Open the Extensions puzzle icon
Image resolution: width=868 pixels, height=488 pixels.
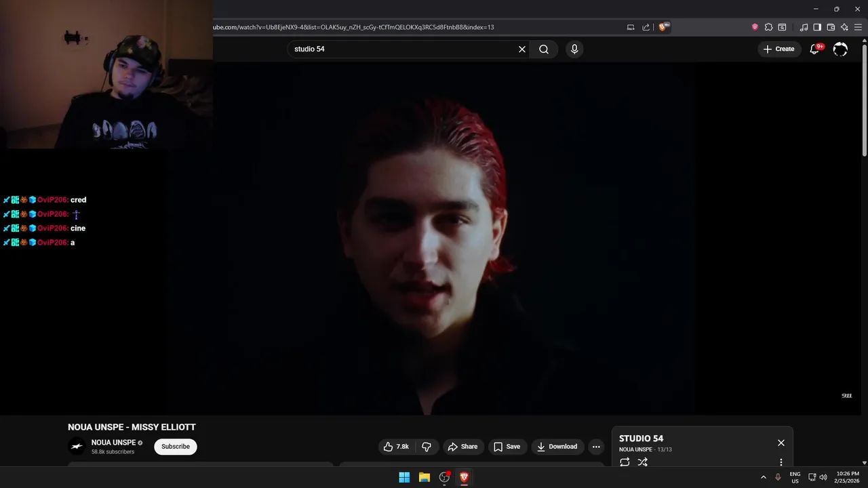(x=768, y=27)
